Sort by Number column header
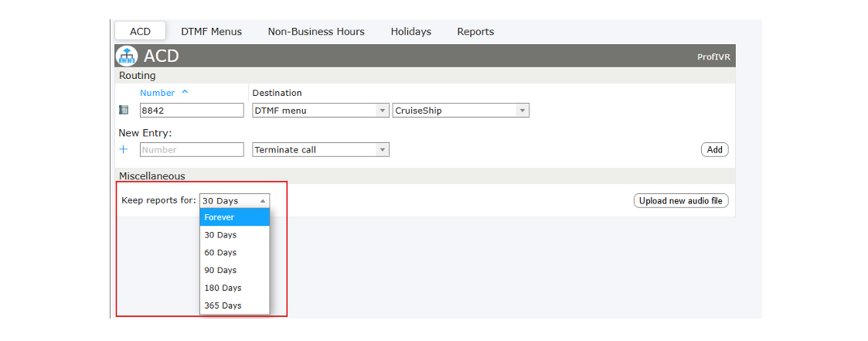This screenshot has width=868, height=341. click(x=164, y=93)
